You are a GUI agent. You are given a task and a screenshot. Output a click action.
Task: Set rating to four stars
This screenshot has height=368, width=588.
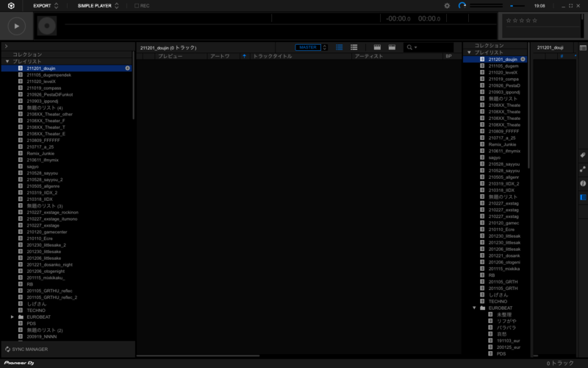click(x=528, y=21)
